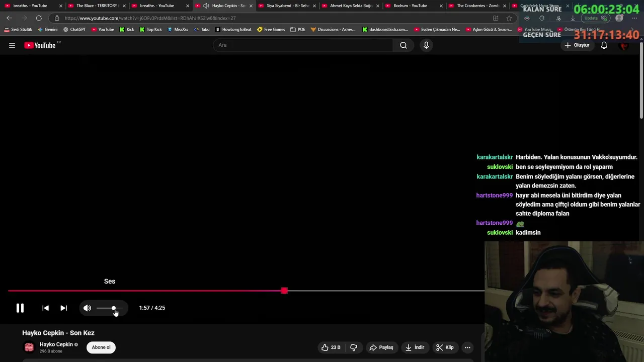This screenshot has width=644, height=362.
Task: Click the browser Update button
Action: point(595,18)
